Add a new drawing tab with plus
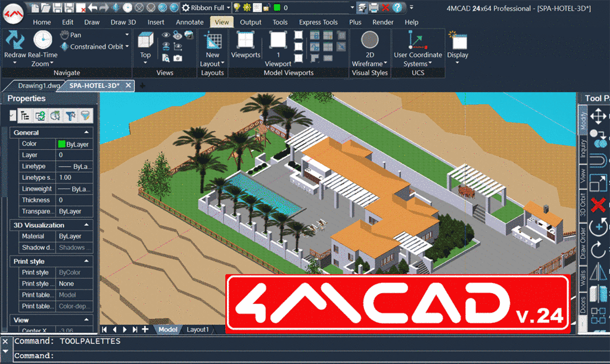Viewport: 610px width, 364px height. [x=142, y=86]
